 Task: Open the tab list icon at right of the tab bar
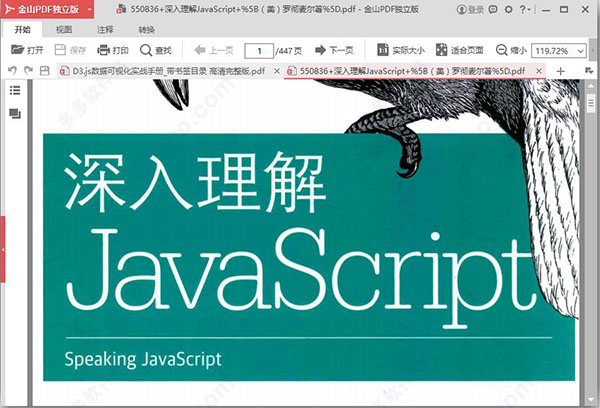click(589, 71)
